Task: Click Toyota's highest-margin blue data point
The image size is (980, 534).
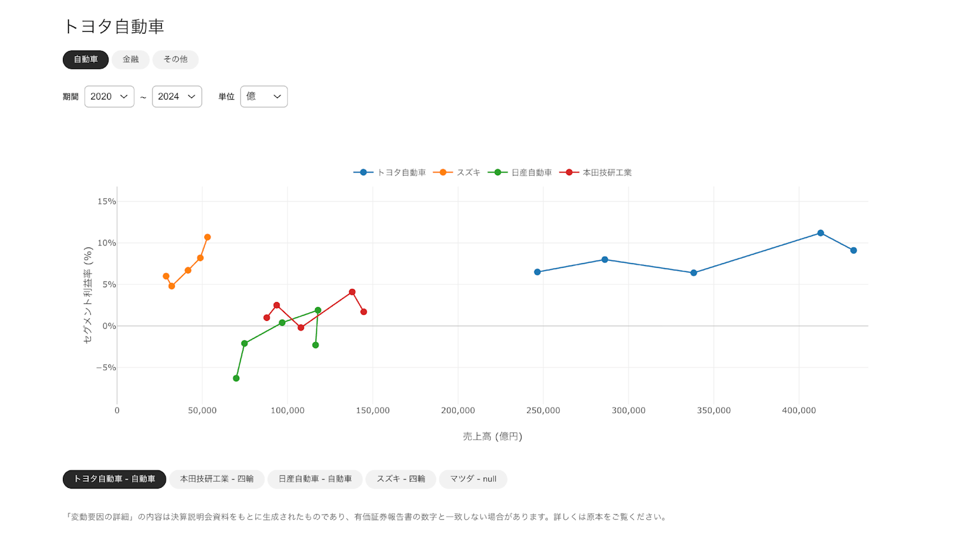Action: 821,233
